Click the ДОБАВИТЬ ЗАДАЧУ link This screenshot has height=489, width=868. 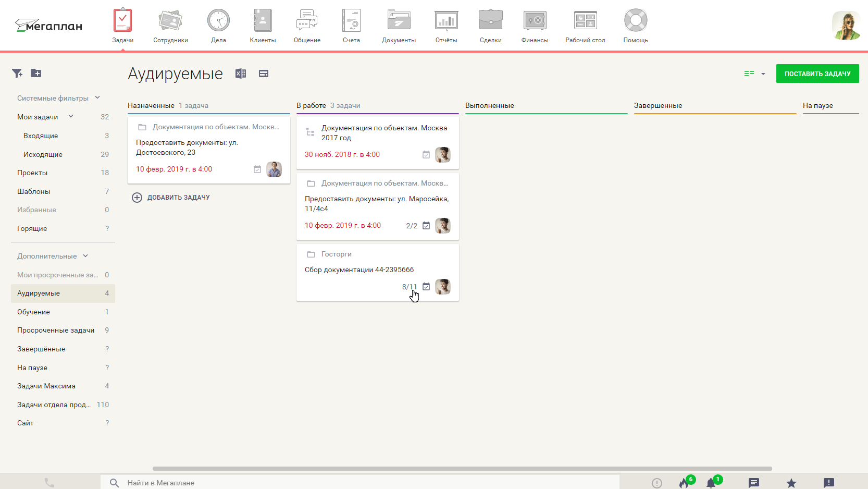[171, 198]
